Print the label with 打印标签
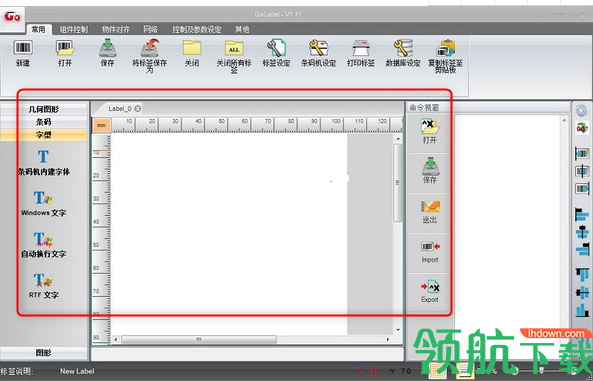Image resolution: width=593 pixels, height=381 pixels. pyautogui.click(x=361, y=53)
